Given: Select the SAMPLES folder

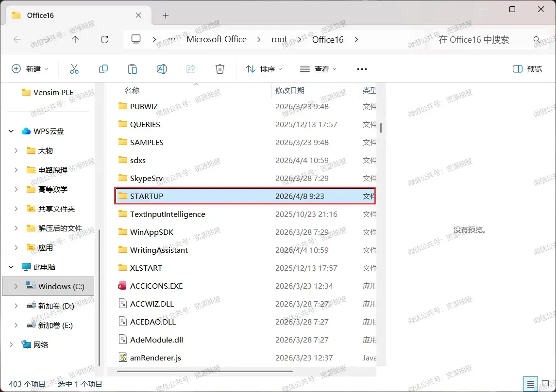Looking at the screenshot, I should (245, 142).
